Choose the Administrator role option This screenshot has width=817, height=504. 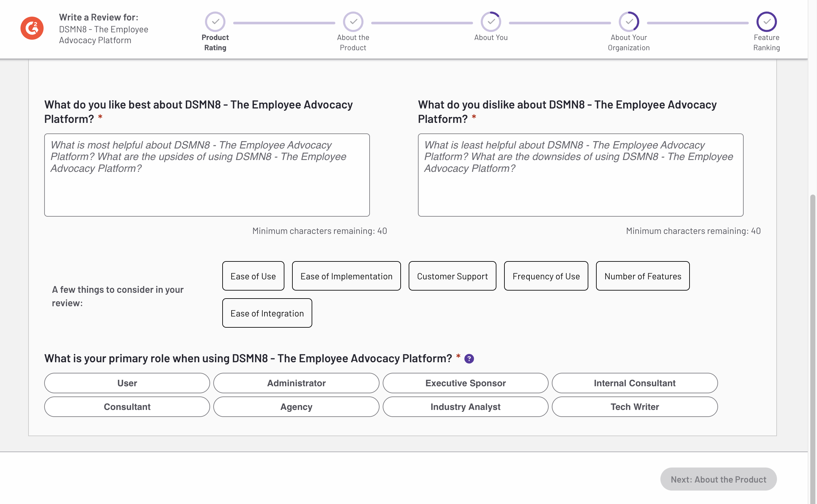(296, 383)
